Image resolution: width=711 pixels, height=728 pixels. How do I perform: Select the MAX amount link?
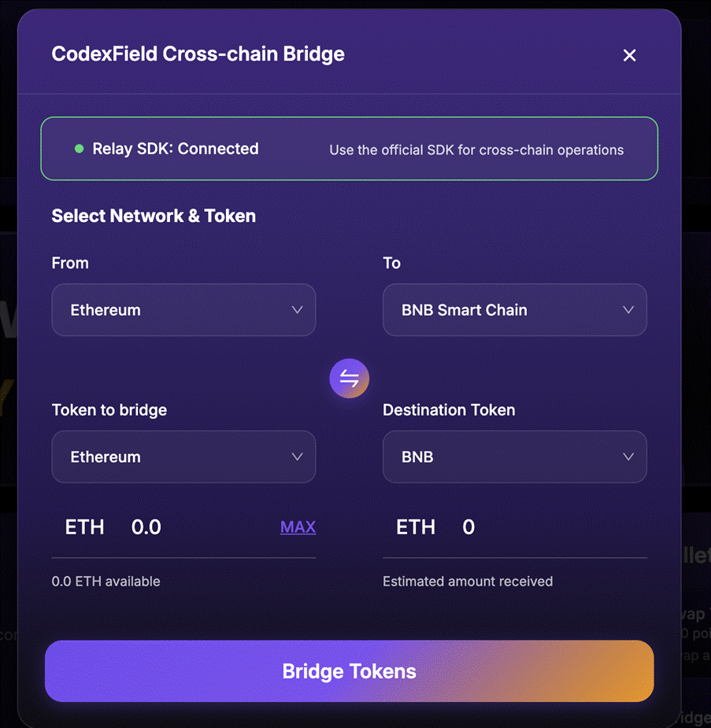(298, 527)
